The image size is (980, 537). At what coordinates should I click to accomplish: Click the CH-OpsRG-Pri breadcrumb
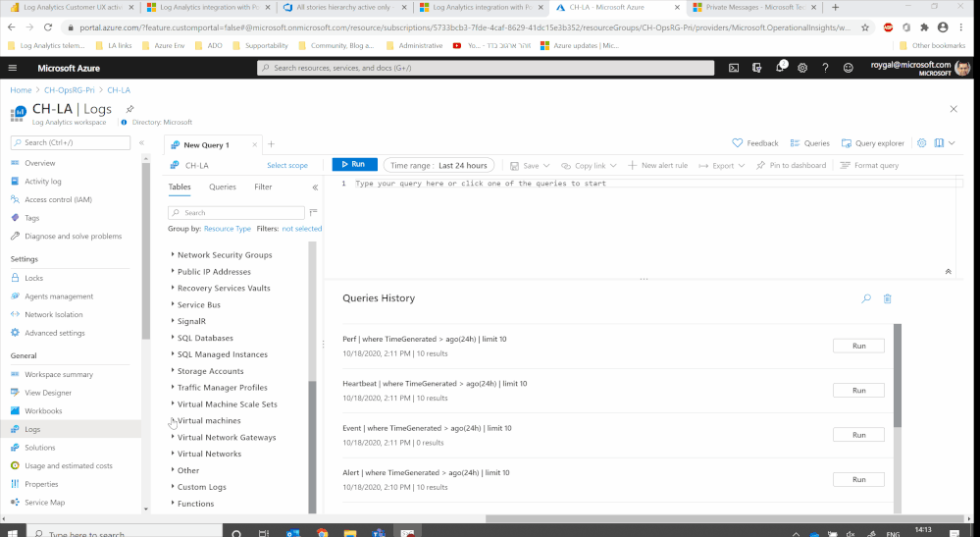pos(70,90)
